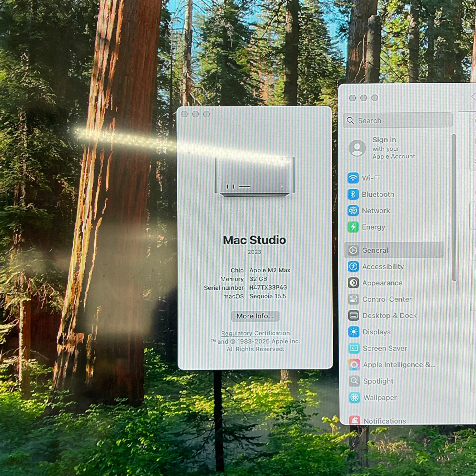Select the Desktop & Dock icon
Viewport: 476px width, 476px height.
(x=353, y=316)
